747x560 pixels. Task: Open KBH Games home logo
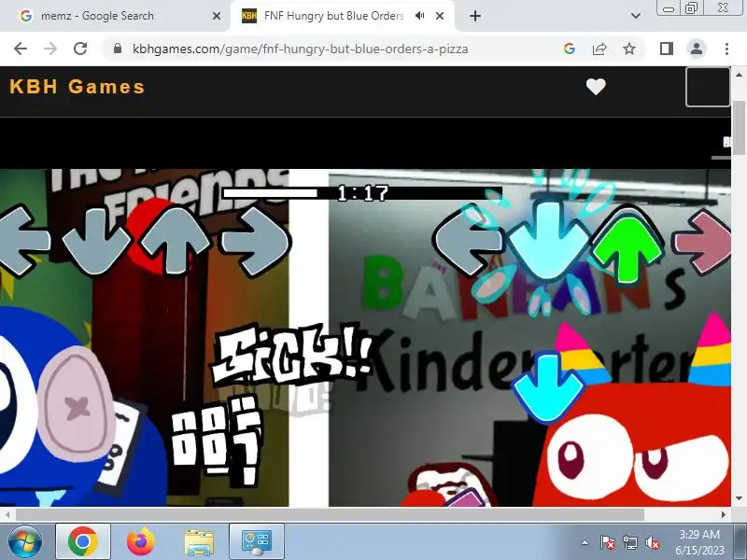point(77,87)
